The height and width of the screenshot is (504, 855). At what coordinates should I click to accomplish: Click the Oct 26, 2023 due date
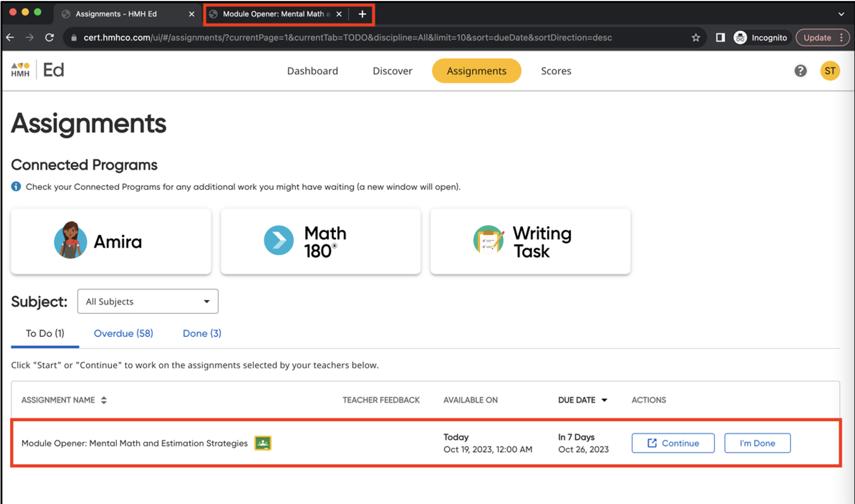coord(583,450)
